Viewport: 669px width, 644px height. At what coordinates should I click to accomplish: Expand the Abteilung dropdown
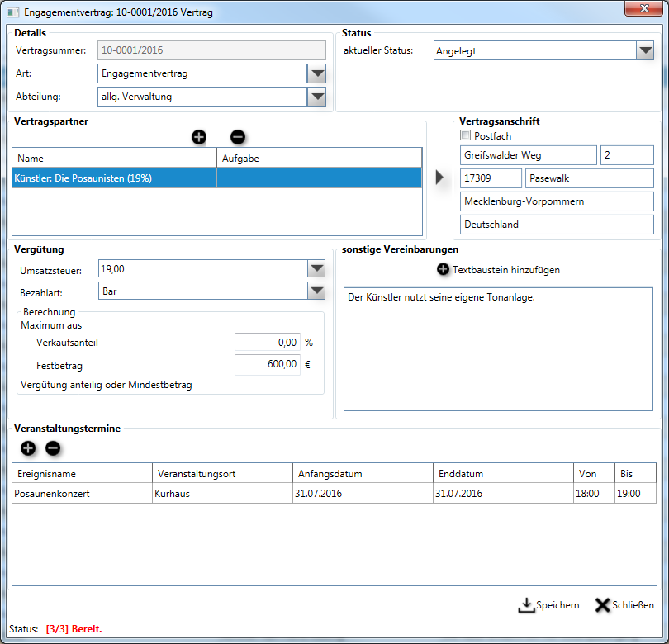[316, 97]
